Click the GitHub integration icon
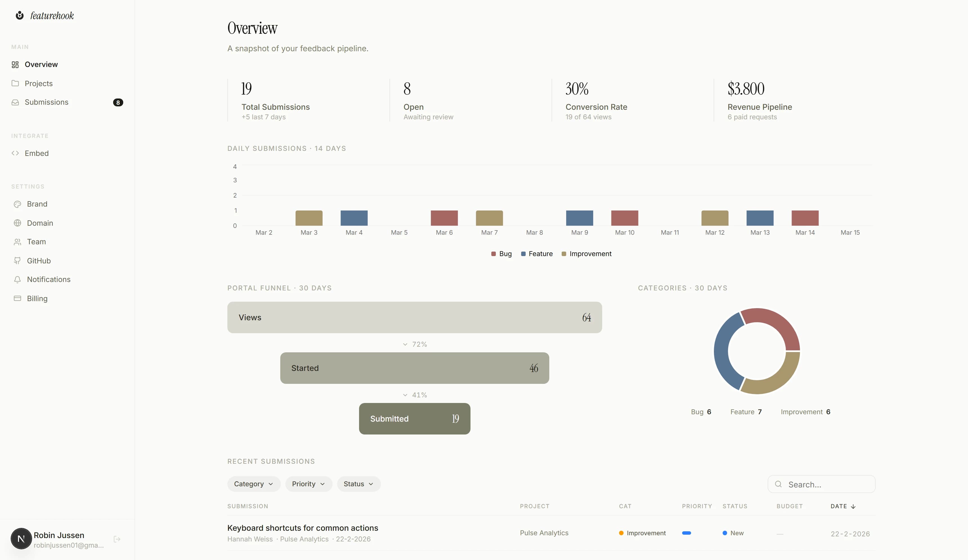This screenshot has height=560, width=968. point(18,260)
